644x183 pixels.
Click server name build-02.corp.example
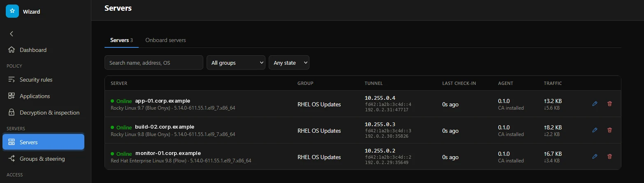165,127
